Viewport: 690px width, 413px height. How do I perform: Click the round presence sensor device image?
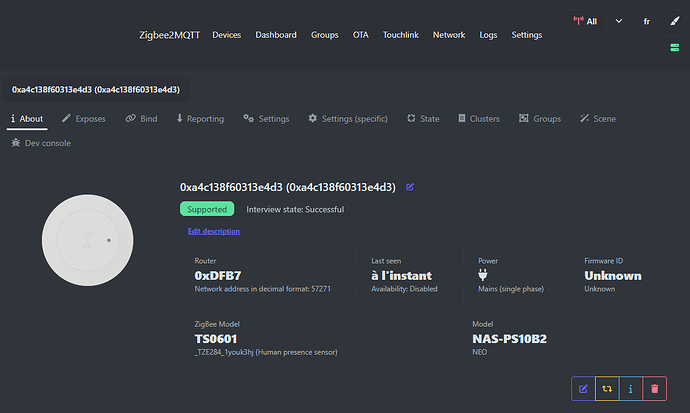pos(88,240)
